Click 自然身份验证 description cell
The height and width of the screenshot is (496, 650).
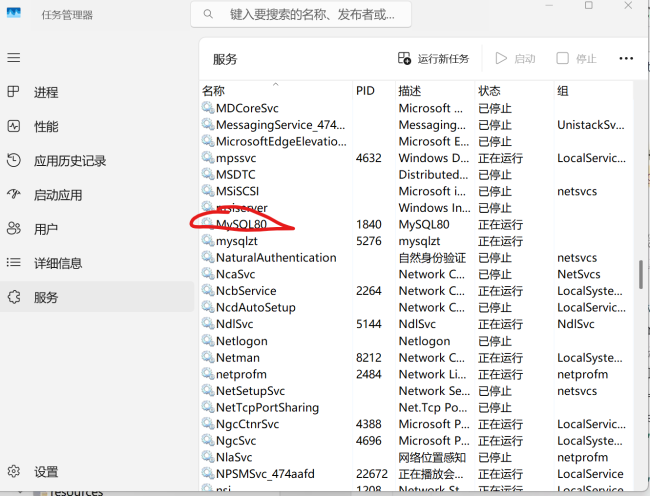432,258
